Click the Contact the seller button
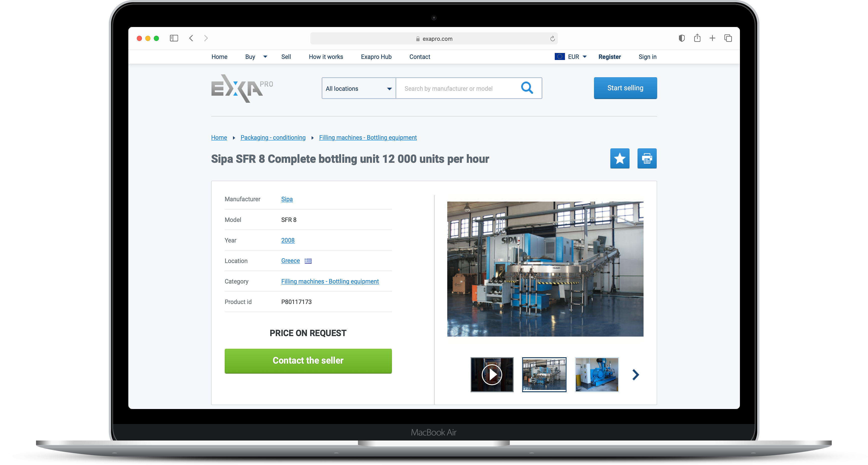 click(x=308, y=360)
